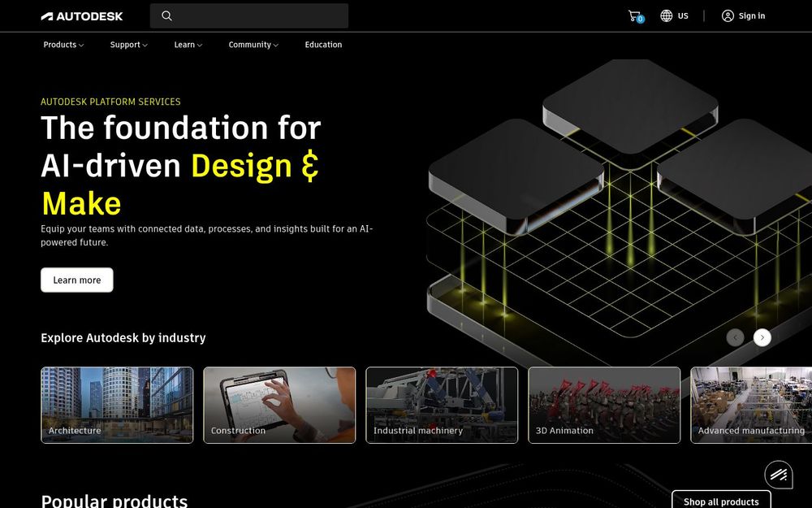Expand the Products menu
Screen dimensions: 812x508
coord(63,45)
